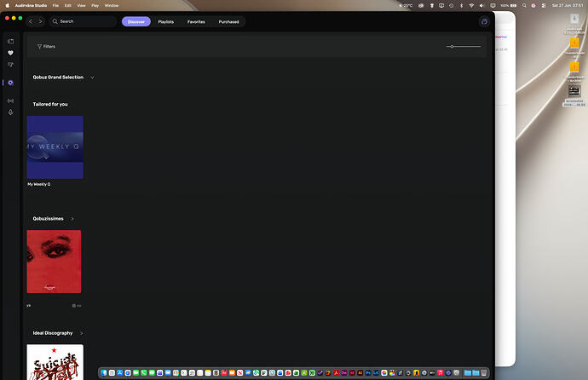The height and width of the screenshot is (380, 588).
Task: Open the Audirvana Studio app menu
Action: (x=31, y=6)
